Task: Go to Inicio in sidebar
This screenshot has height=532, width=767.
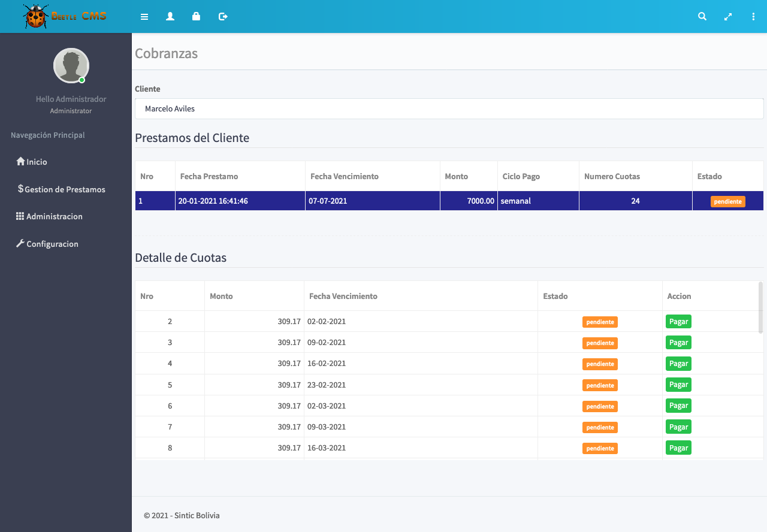Action: coord(37,162)
